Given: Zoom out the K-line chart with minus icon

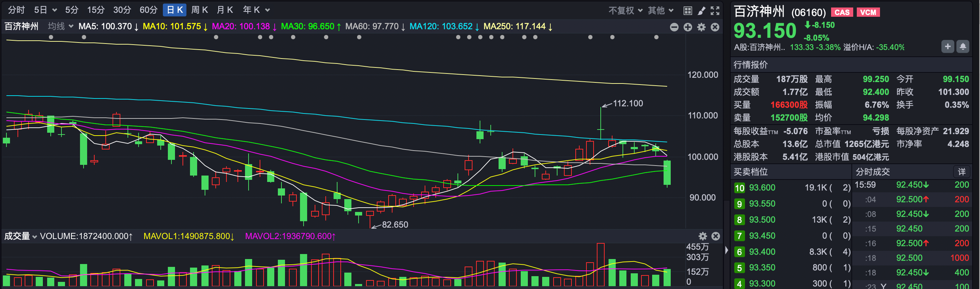Looking at the screenshot, I should pyautogui.click(x=674, y=27).
